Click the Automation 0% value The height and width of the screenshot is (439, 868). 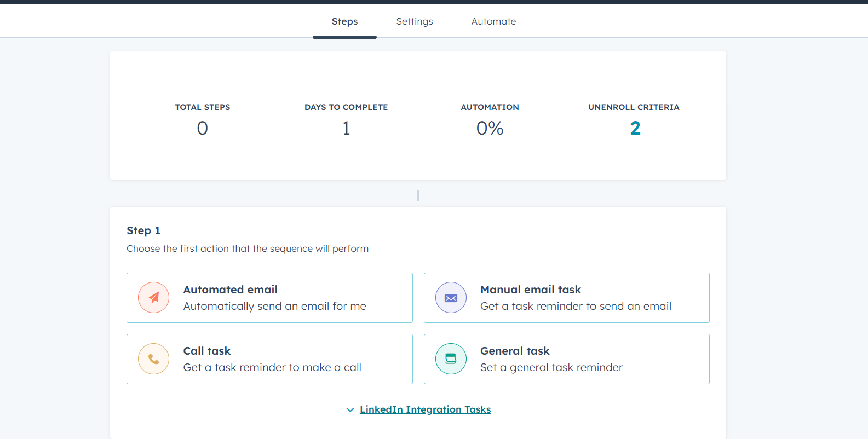(490, 128)
